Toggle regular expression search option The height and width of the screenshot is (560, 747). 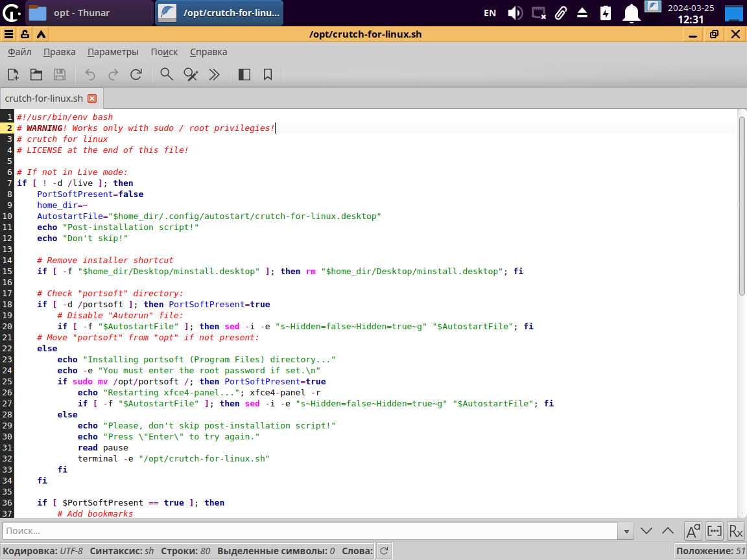coord(735,531)
